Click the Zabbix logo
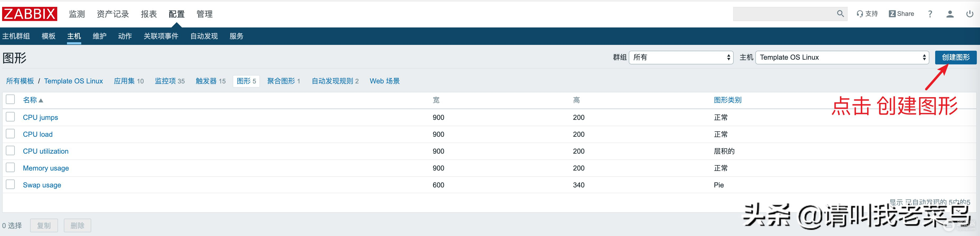This screenshot has width=980, height=236. 29,14
